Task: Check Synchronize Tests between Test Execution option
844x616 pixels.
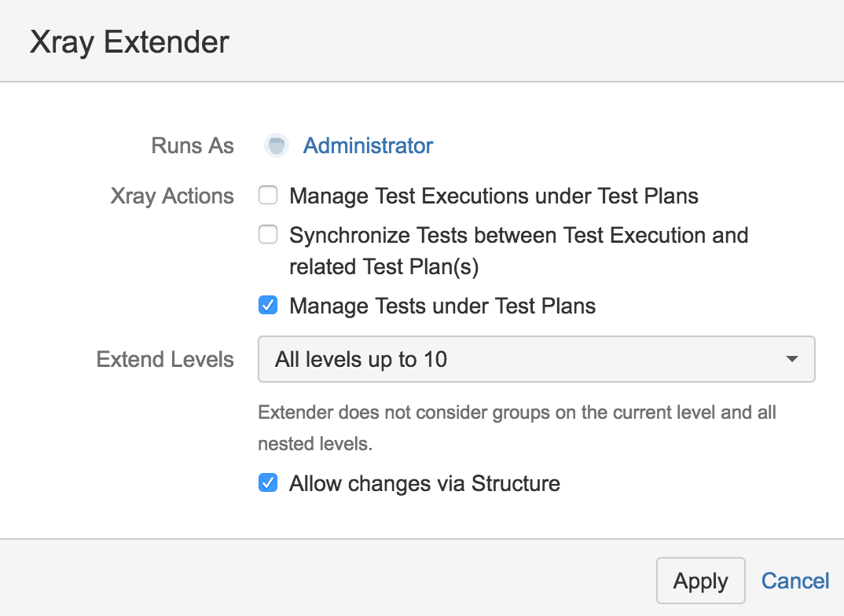Action: click(268, 235)
